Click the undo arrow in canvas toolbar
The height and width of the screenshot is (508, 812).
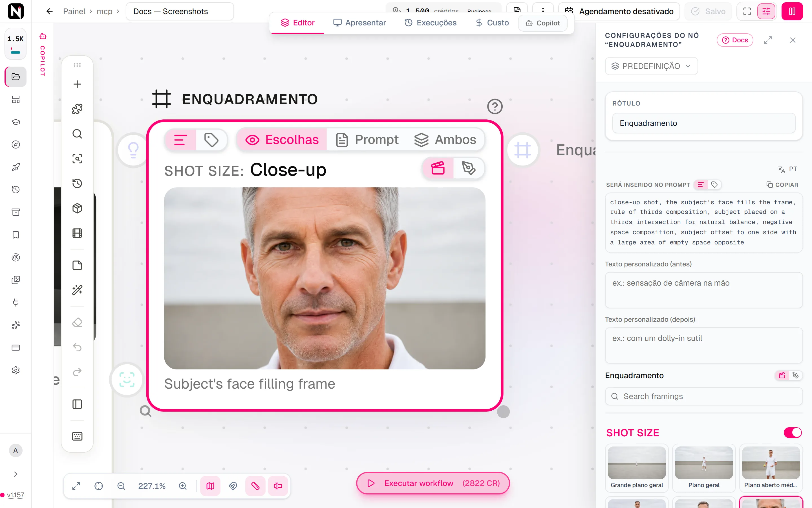pos(77,347)
